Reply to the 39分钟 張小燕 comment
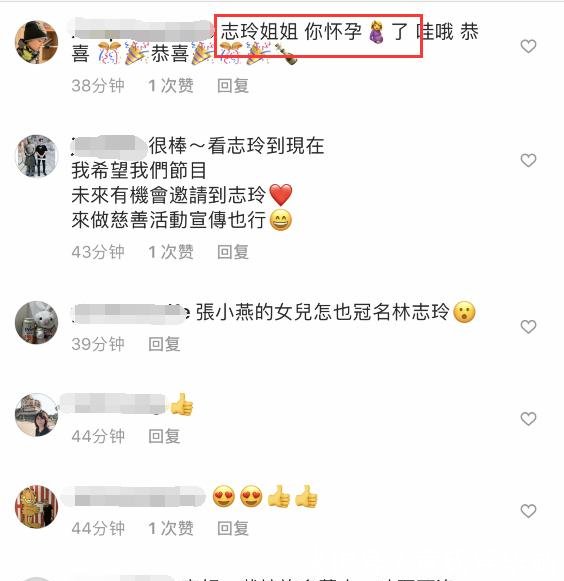The image size is (564, 581). click(164, 345)
